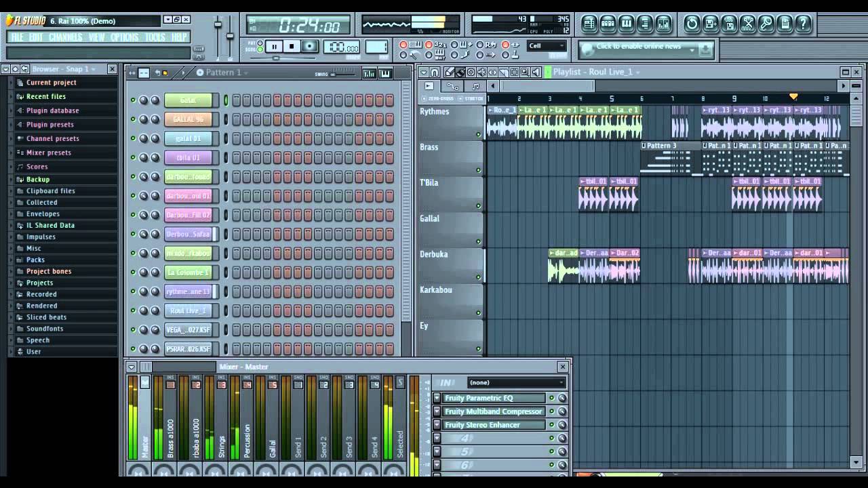
Task: Show the browser via toolbar icon
Action: pos(644,25)
